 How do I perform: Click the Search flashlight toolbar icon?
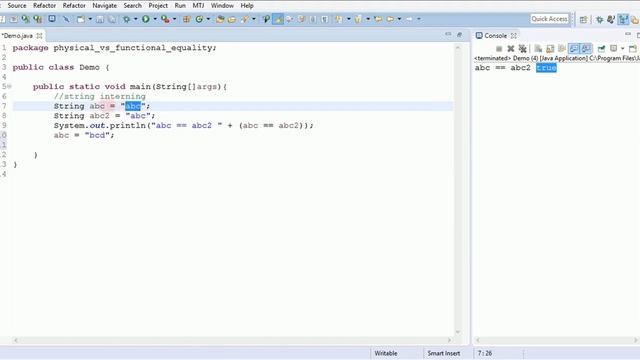pos(244,19)
